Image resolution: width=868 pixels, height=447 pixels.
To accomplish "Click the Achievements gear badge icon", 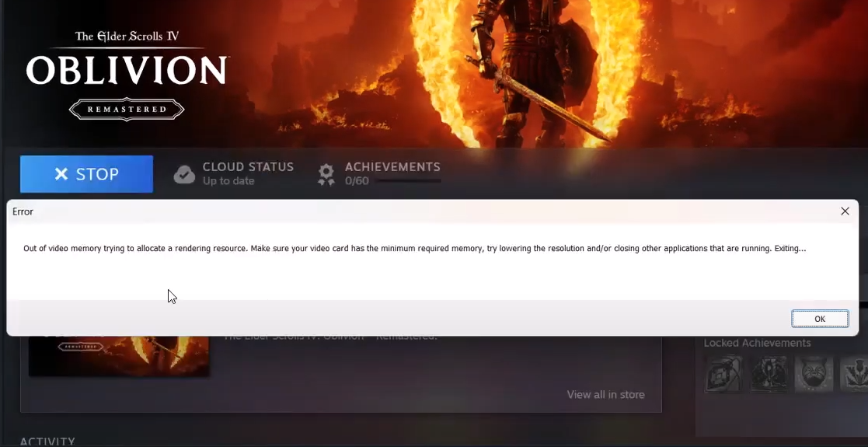I will [326, 174].
